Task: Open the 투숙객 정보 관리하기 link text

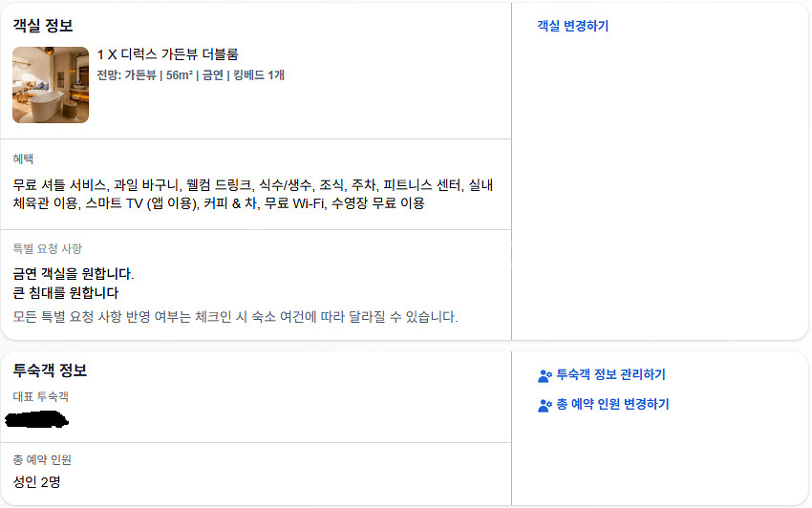Action: [x=610, y=375]
